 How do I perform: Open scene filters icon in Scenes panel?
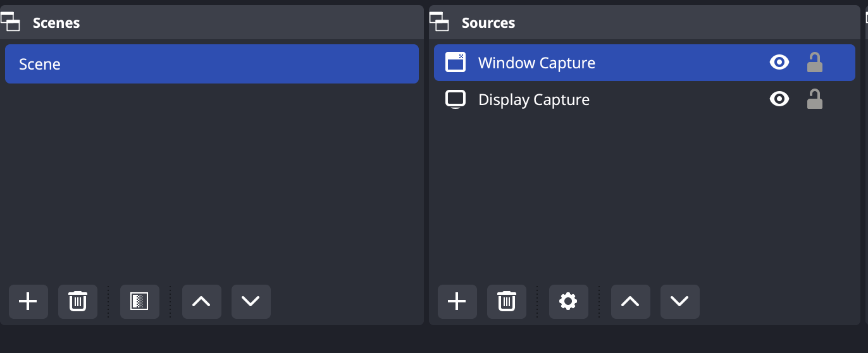click(x=140, y=302)
